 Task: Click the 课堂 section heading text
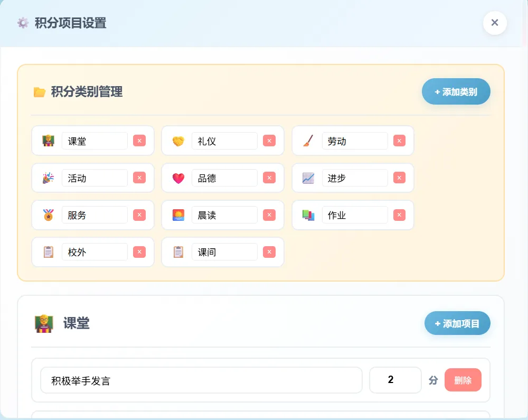(77, 323)
